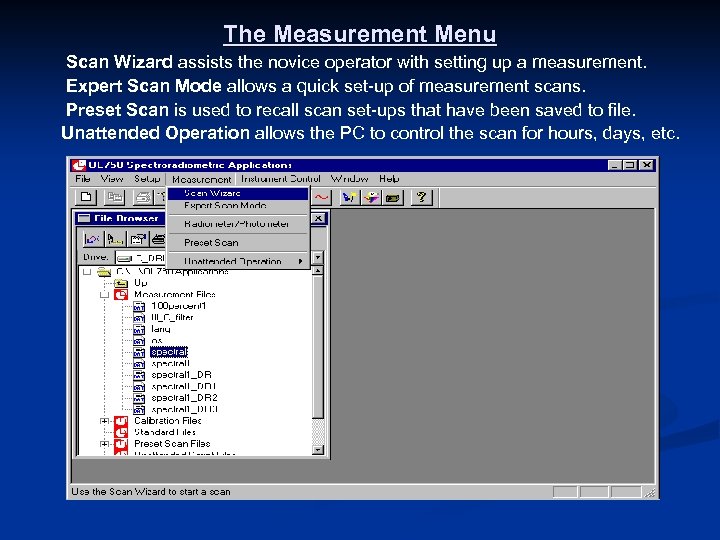Screen dimensions: 720x540
Task: Click the red Calibration Files folder icon
Action: click(x=121, y=421)
